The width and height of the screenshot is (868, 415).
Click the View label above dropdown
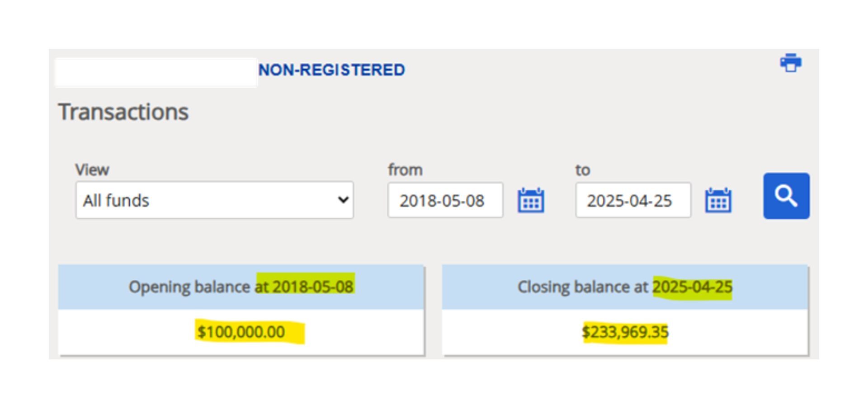tap(92, 170)
